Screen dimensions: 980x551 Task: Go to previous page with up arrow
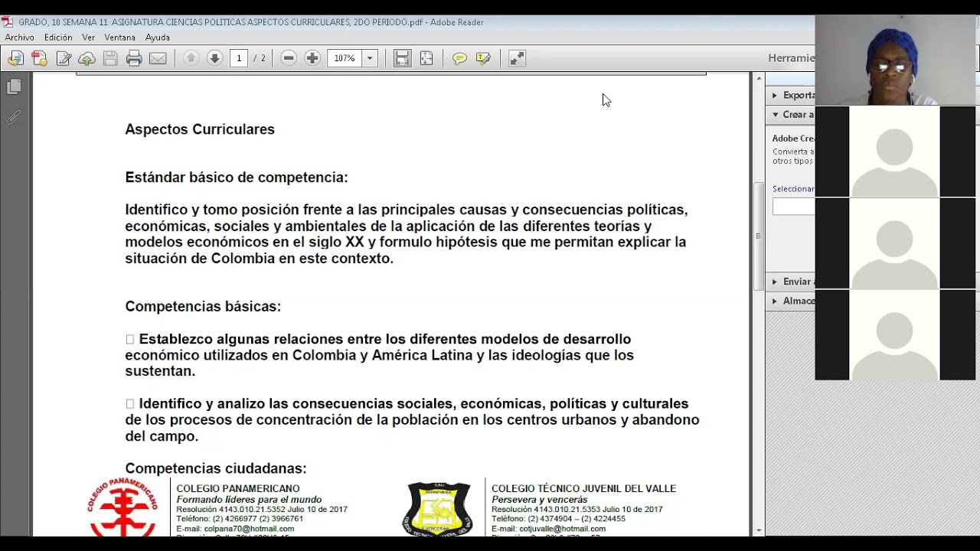point(191,58)
